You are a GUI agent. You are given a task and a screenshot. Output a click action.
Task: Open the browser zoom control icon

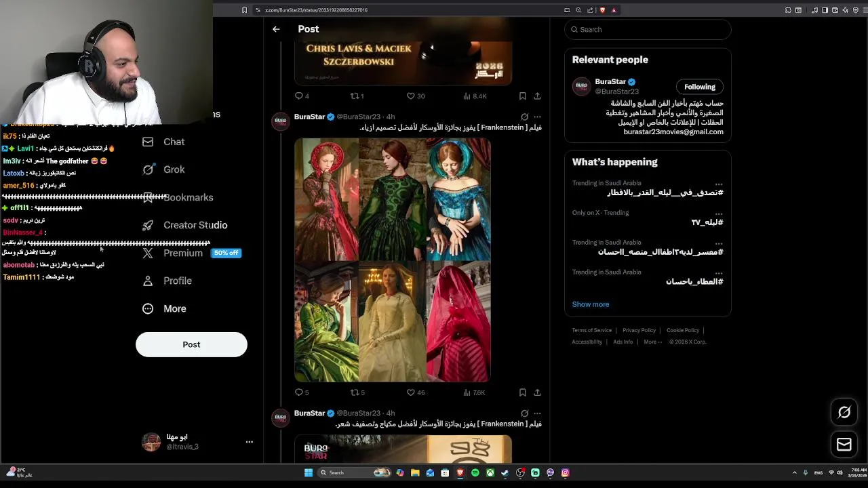point(578,10)
